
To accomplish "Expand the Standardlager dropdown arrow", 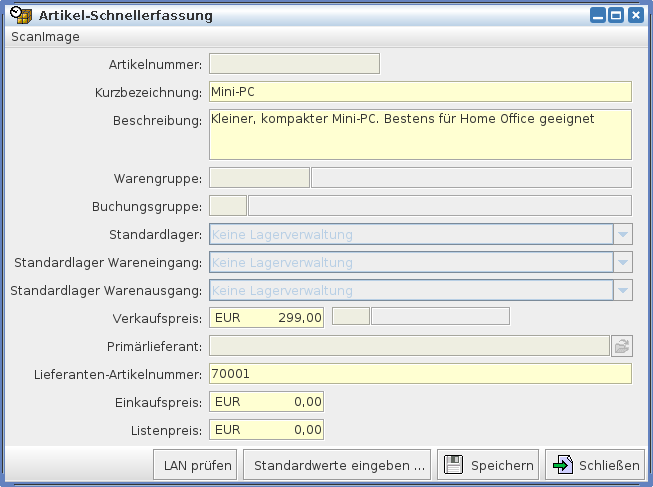I will tap(623, 235).
